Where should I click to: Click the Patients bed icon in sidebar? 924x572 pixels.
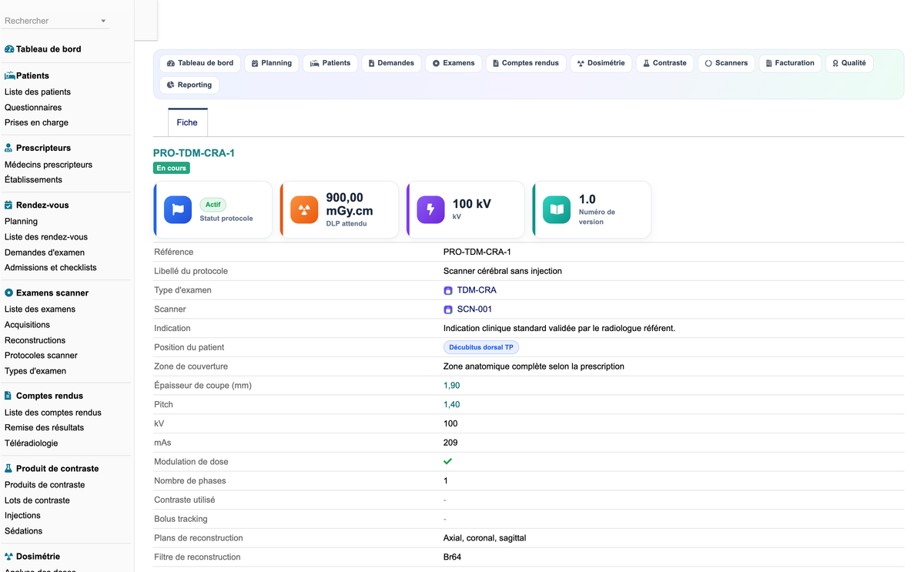click(x=10, y=75)
